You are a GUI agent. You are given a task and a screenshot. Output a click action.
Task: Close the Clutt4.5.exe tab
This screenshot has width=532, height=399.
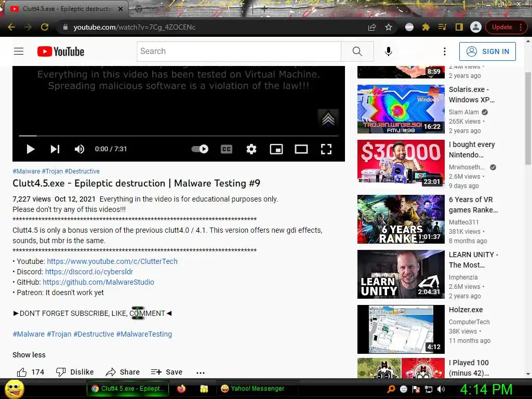(x=121, y=9)
